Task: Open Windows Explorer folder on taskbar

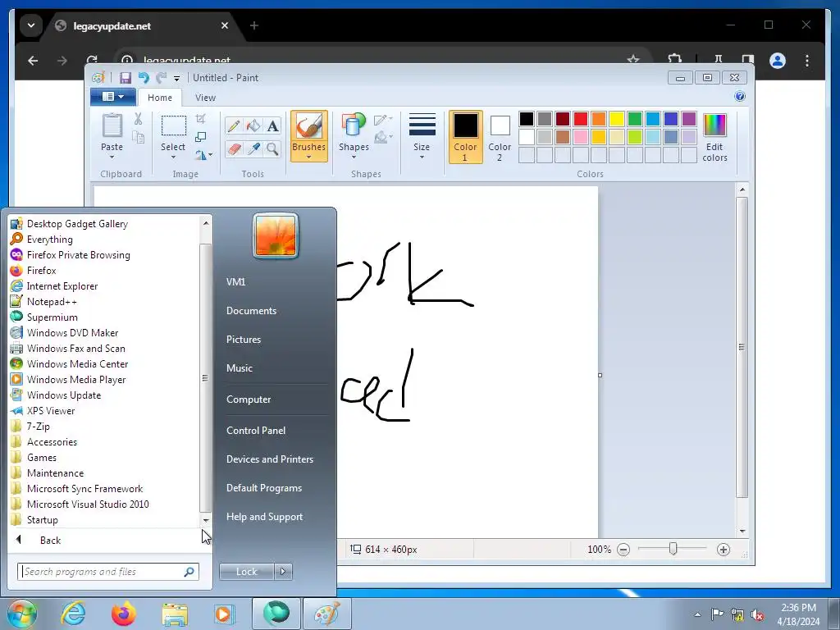Action: 175,614
